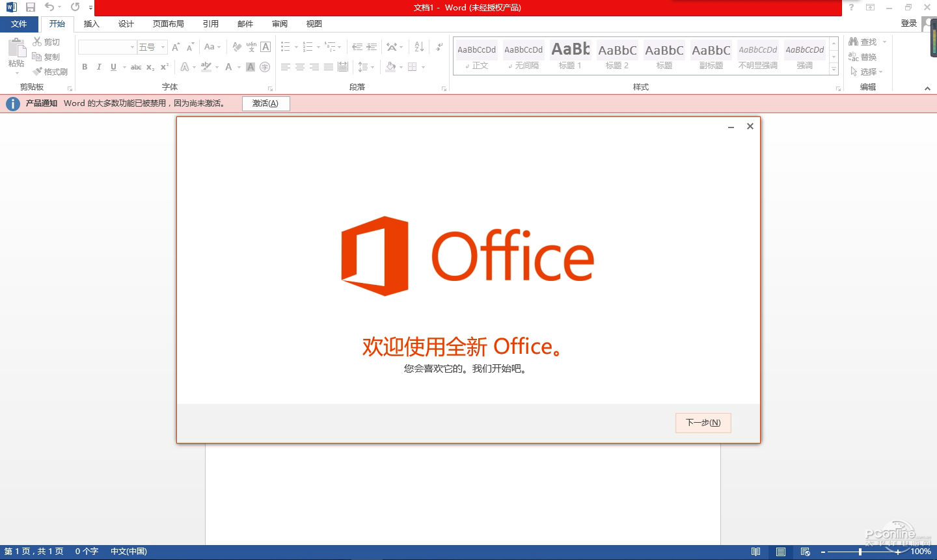This screenshot has height=560, width=937.
Task: Toggle Italic formatting
Action: click(99, 67)
